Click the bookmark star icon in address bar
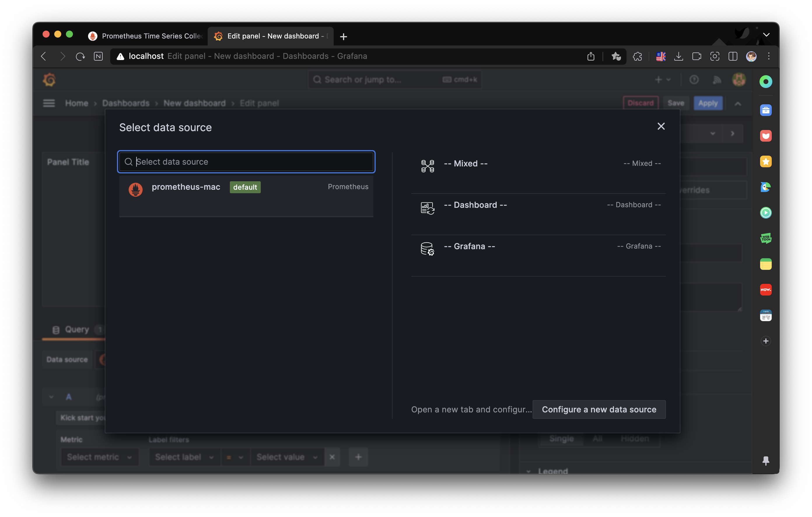The image size is (812, 517). pyautogui.click(x=616, y=56)
